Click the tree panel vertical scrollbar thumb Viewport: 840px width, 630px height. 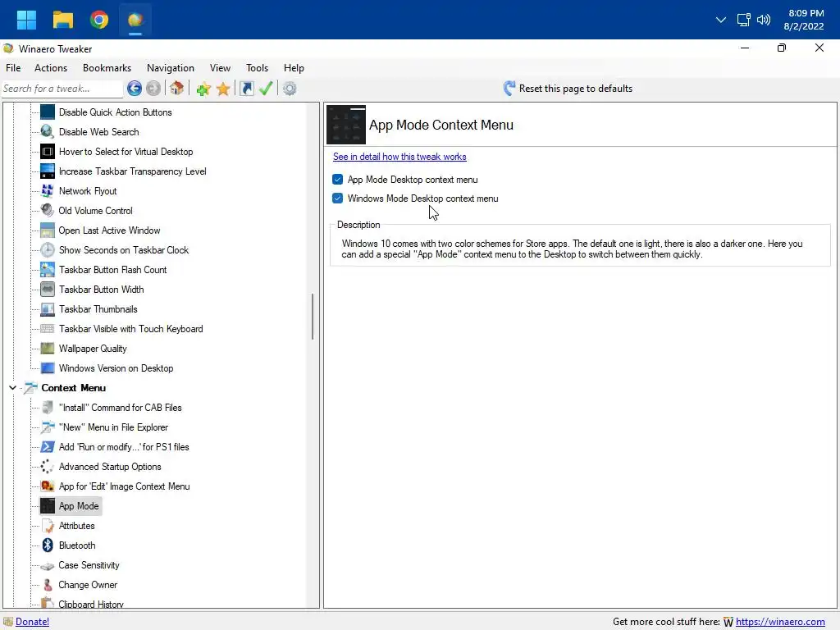[313, 317]
